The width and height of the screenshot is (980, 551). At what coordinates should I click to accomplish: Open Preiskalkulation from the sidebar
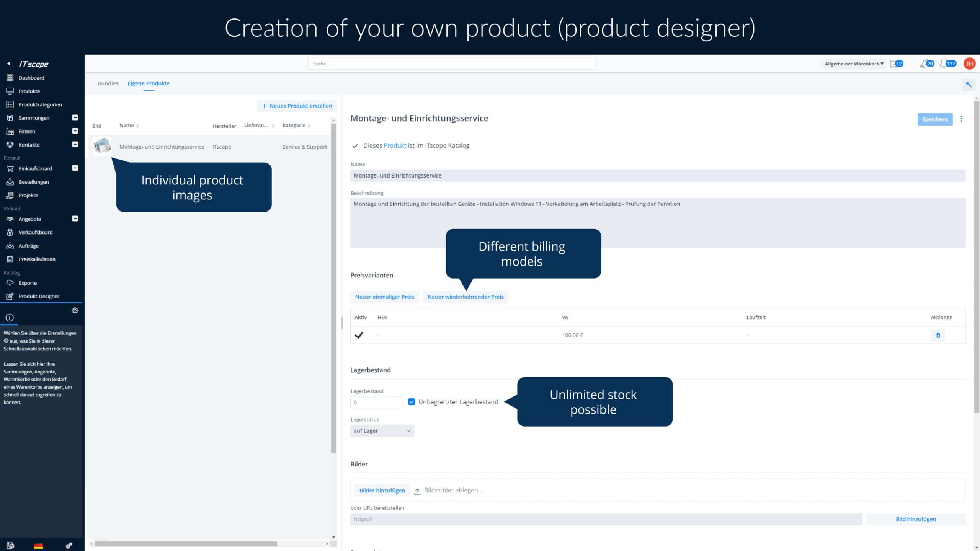(x=37, y=259)
